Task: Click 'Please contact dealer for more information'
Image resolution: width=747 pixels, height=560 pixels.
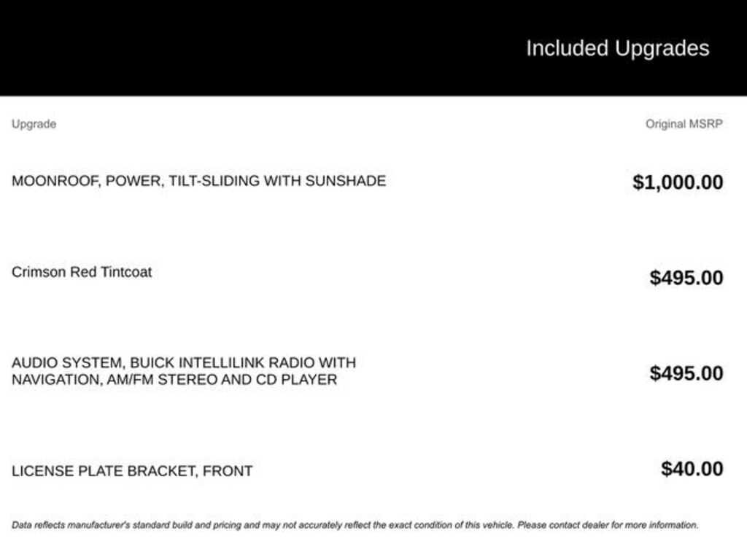Action: click(608, 525)
